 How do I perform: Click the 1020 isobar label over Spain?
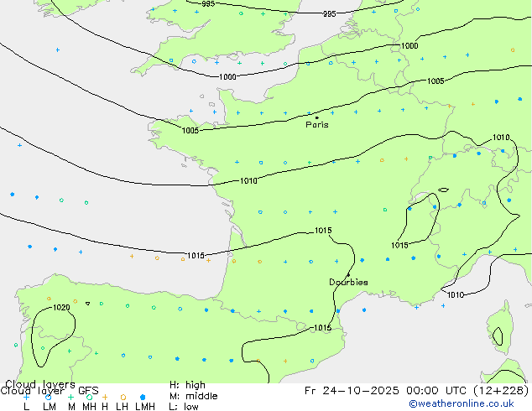click(x=61, y=308)
